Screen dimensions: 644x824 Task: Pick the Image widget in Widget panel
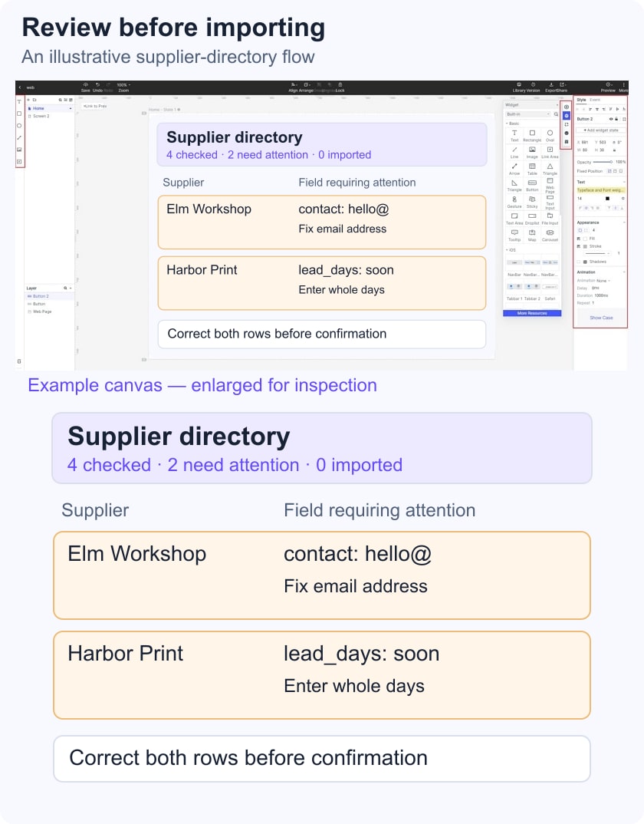[532, 153]
